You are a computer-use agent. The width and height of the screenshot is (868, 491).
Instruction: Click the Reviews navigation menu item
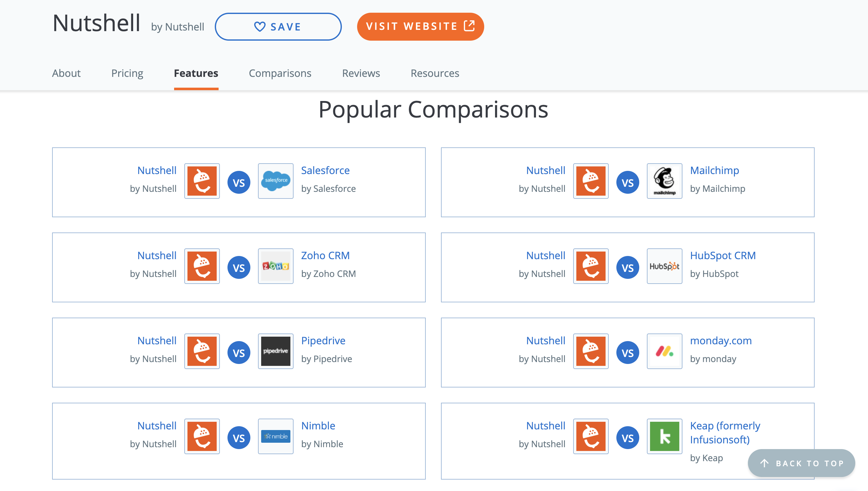[361, 73]
